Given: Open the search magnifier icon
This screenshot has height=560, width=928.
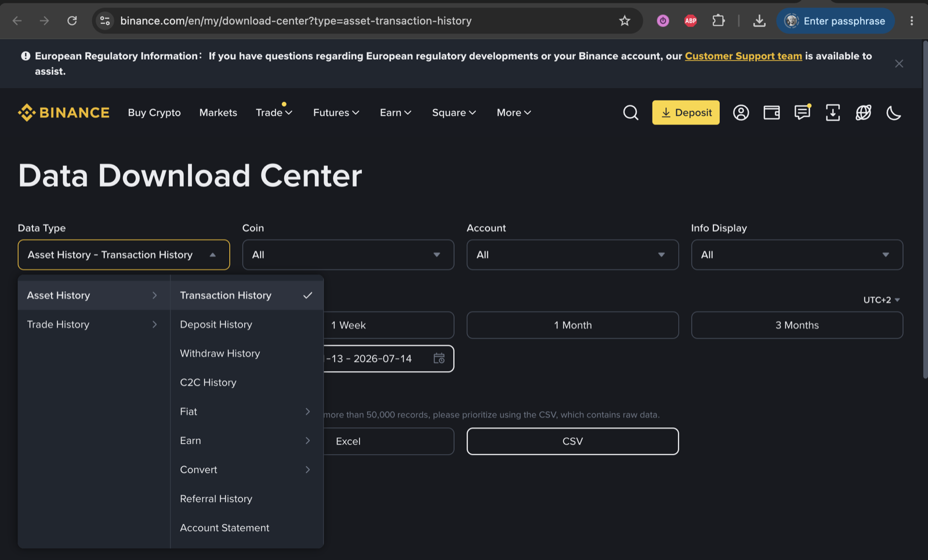Looking at the screenshot, I should (630, 112).
